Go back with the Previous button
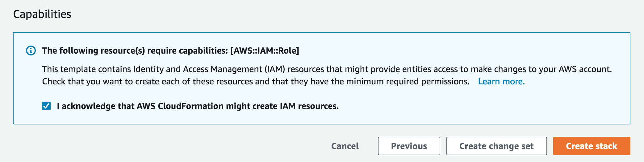 [409, 146]
